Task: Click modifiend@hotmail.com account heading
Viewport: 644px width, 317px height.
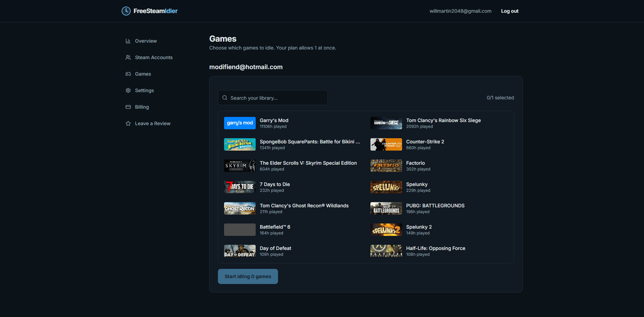Action: (x=246, y=67)
